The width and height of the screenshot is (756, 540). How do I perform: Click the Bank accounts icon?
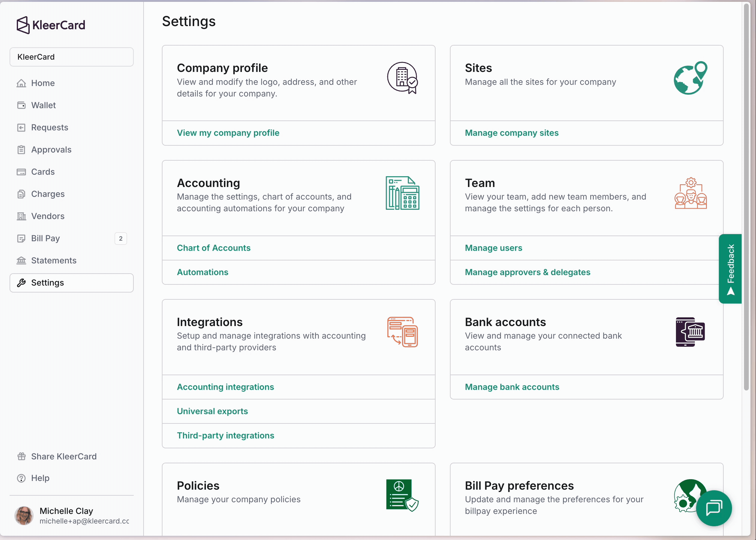click(690, 332)
